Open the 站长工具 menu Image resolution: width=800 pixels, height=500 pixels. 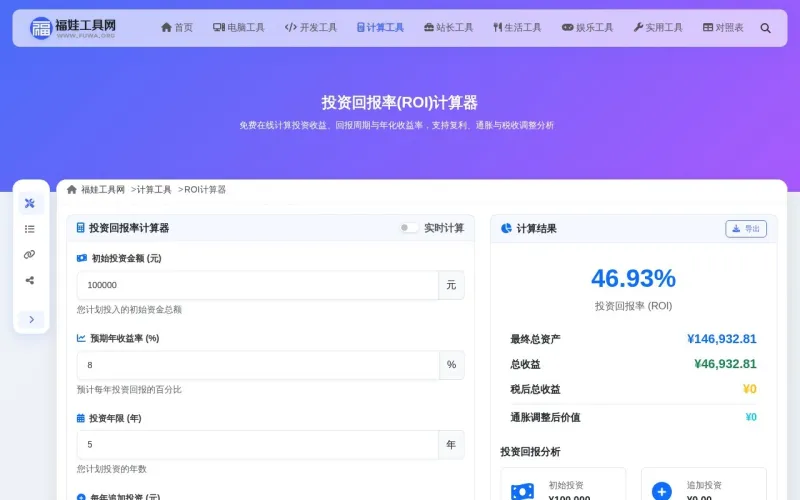448,28
